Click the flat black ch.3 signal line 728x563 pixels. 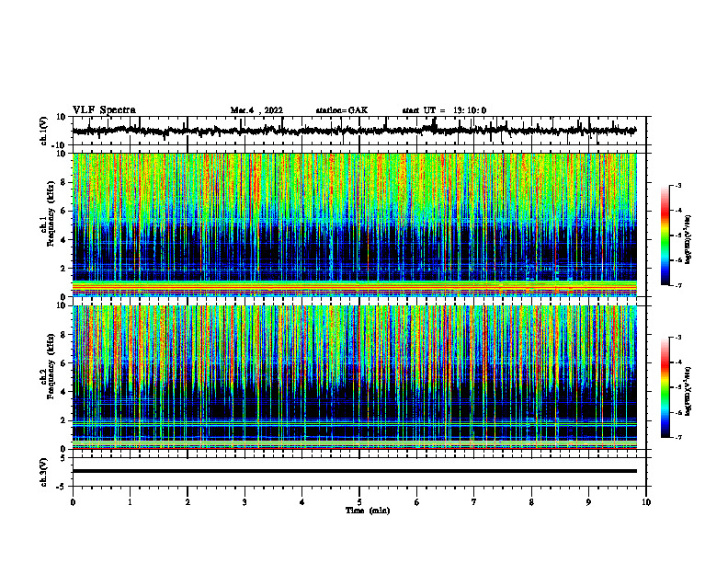pyautogui.click(x=355, y=471)
